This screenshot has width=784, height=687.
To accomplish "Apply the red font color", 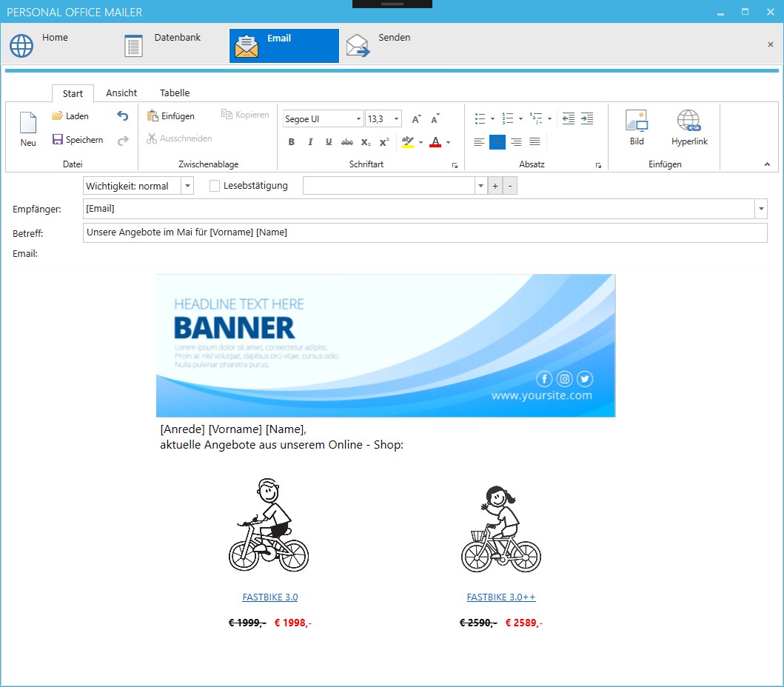I will point(435,142).
